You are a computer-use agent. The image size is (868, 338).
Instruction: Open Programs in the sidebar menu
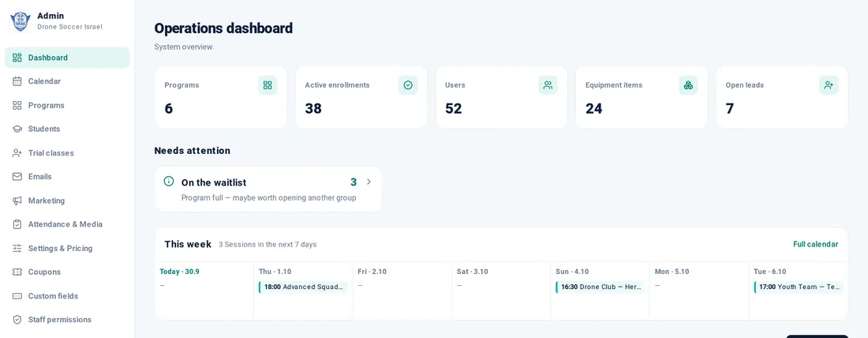(x=67, y=105)
